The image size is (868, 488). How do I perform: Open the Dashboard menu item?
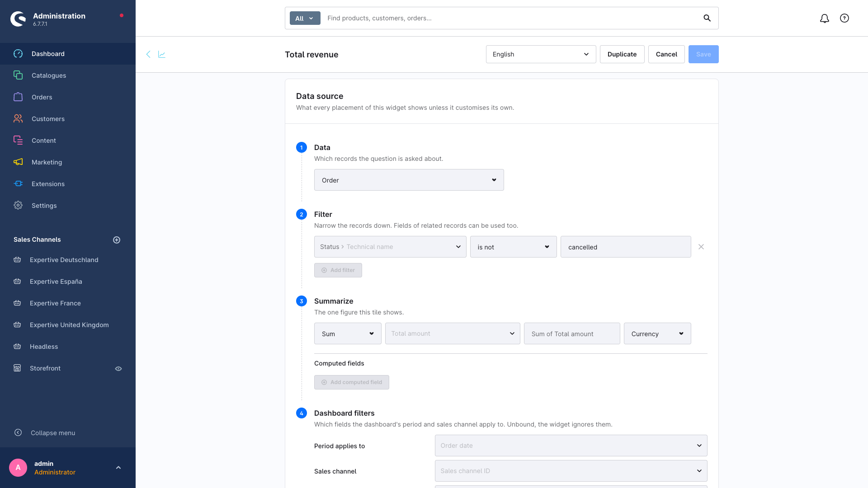tap(68, 54)
